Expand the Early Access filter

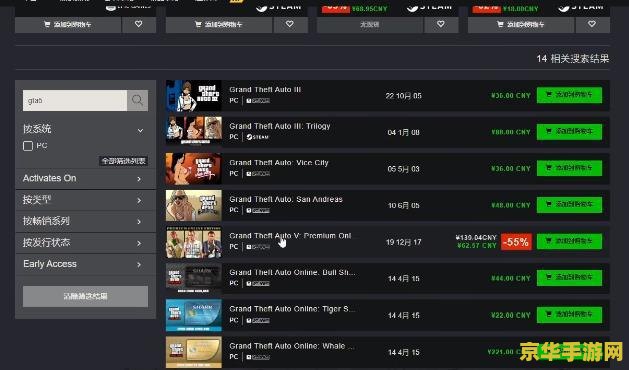click(85, 264)
